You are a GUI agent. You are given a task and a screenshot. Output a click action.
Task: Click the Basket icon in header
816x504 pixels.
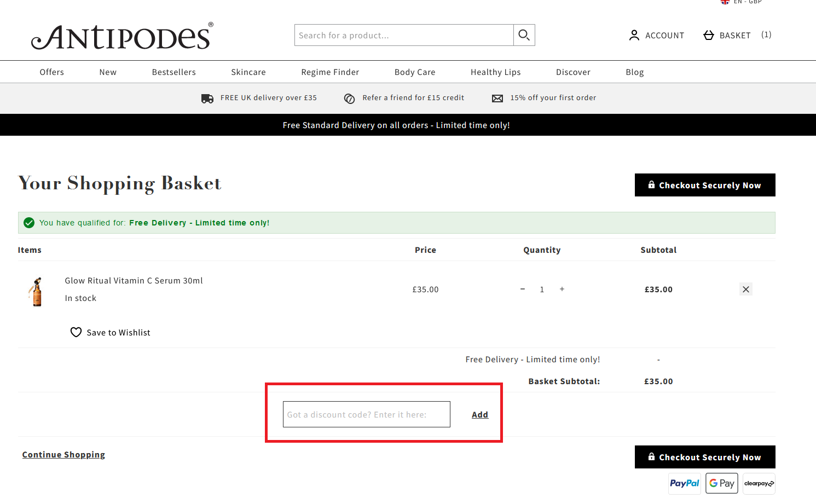coord(709,35)
